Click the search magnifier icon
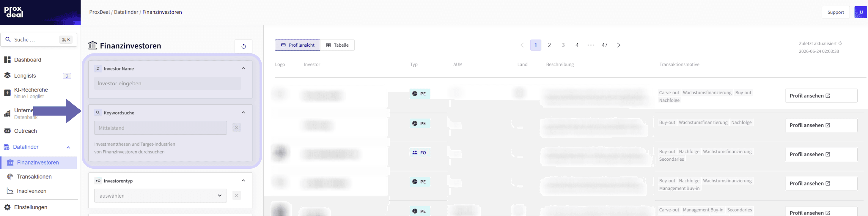This screenshot has height=216, width=868. (x=8, y=40)
